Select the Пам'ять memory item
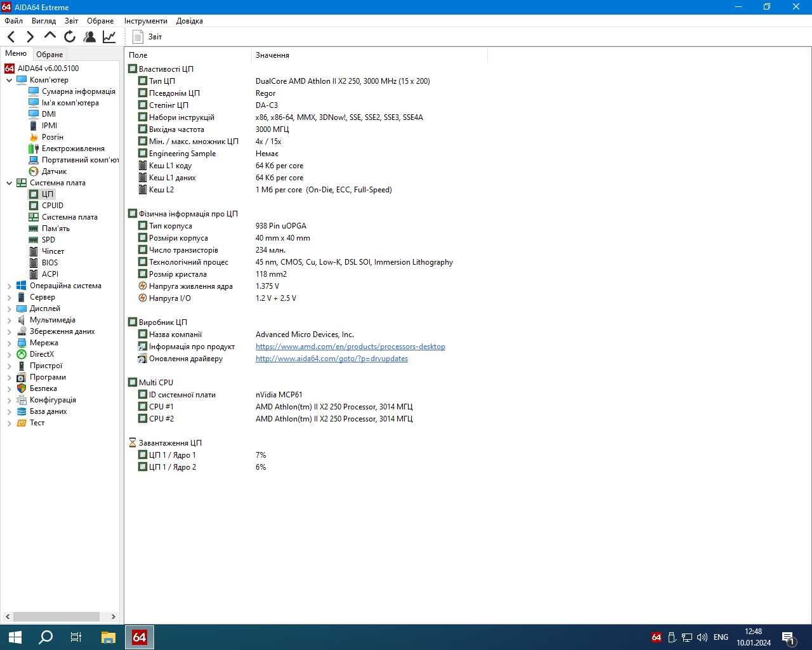 [56, 229]
